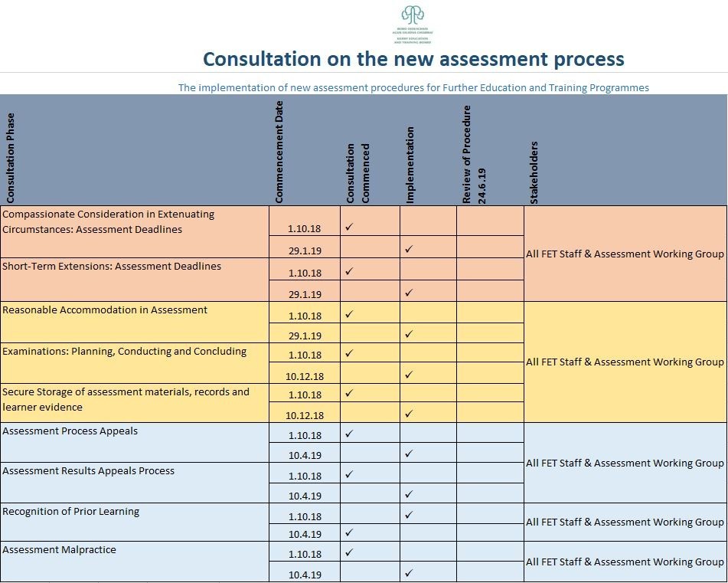Select the title 'Consultation on the new assessment process'
728x583 pixels.
pos(413,59)
